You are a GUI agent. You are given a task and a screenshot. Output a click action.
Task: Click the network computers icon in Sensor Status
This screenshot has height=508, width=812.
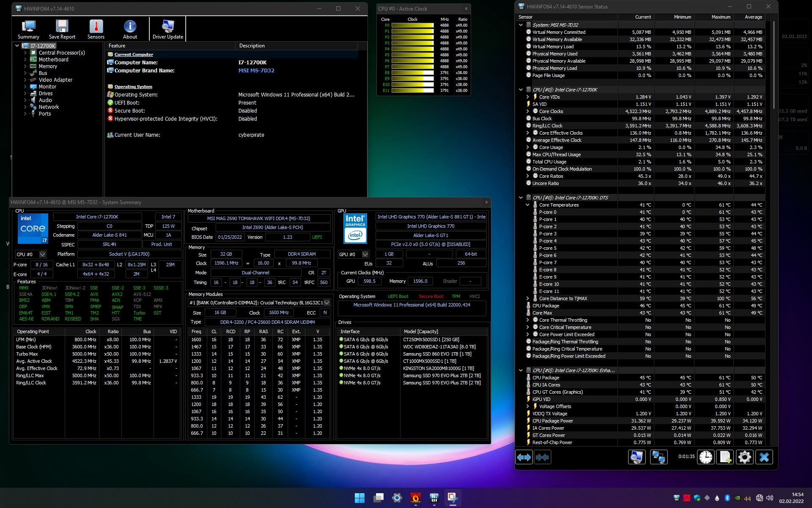pyautogui.click(x=658, y=457)
